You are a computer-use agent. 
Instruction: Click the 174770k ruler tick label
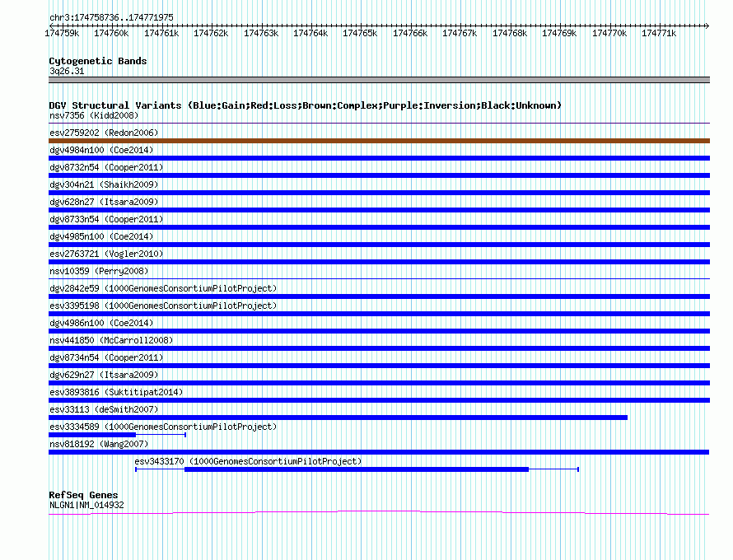609,33
